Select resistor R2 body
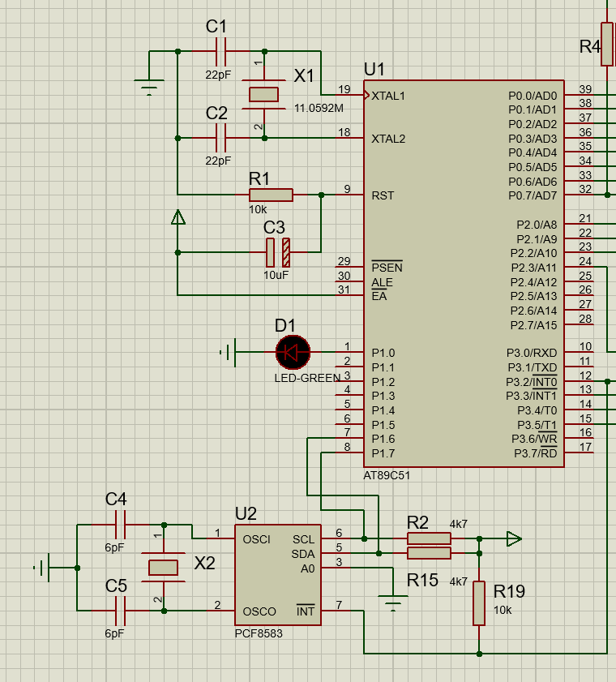Screen dimensions: 616x682 pyautogui.click(x=429, y=539)
